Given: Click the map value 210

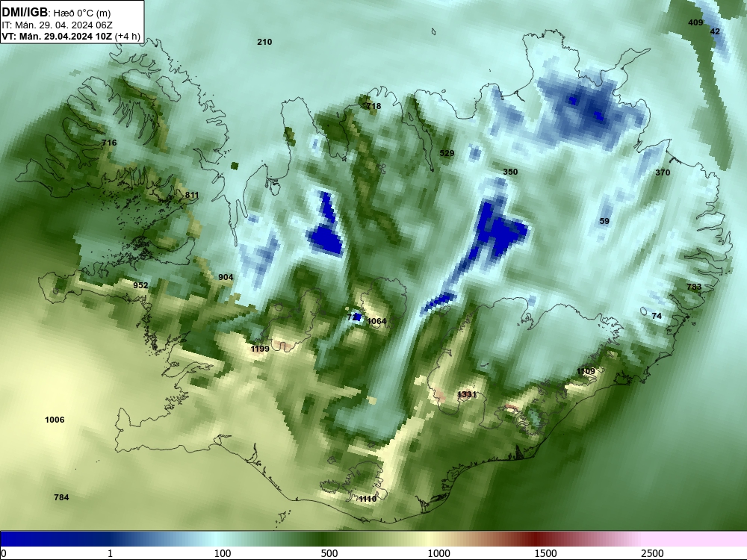Looking at the screenshot, I should click(264, 42).
